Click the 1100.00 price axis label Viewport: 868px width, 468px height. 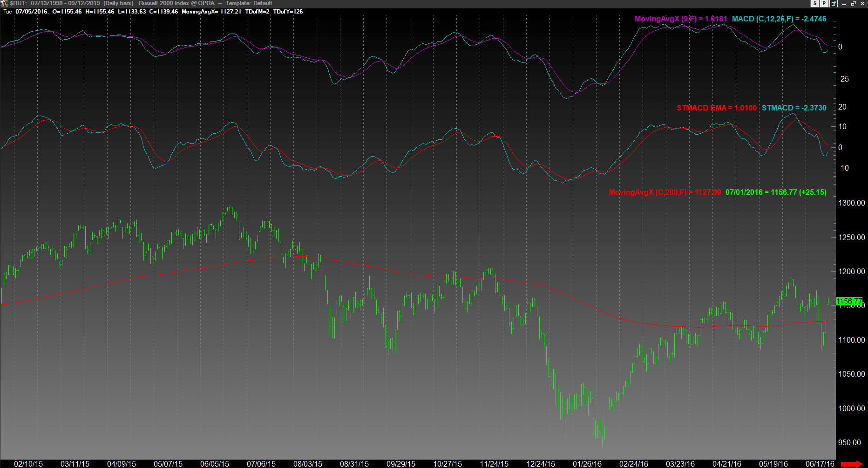pos(851,340)
